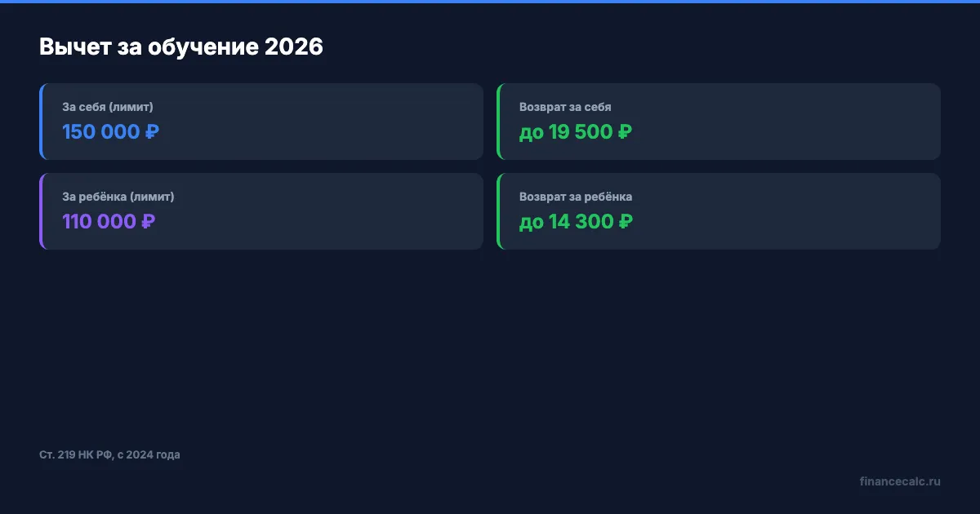Image resolution: width=980 pixels, height=514 pixels.
Task: Click the ruble sign after 14 300
Action: [x=625, y=222]
